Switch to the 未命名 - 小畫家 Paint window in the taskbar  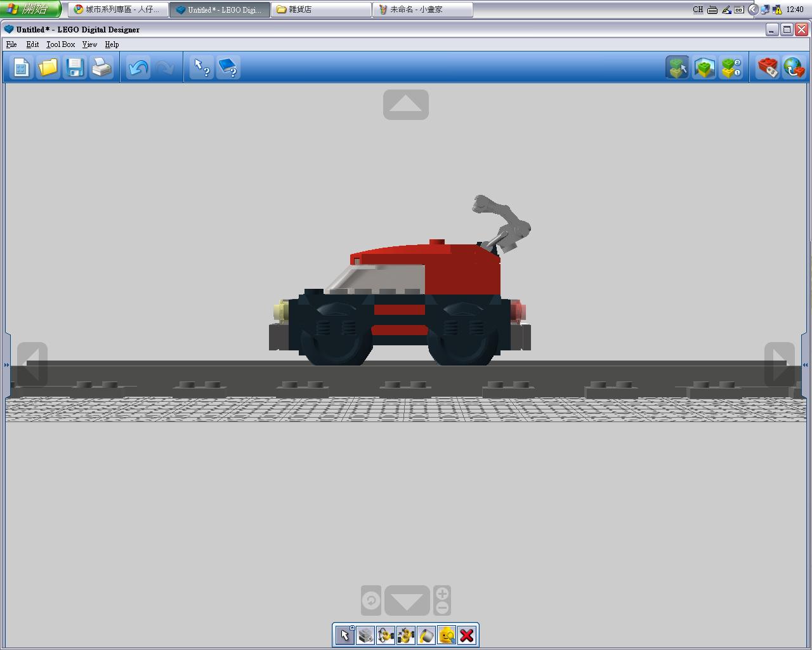coord(422,10)
